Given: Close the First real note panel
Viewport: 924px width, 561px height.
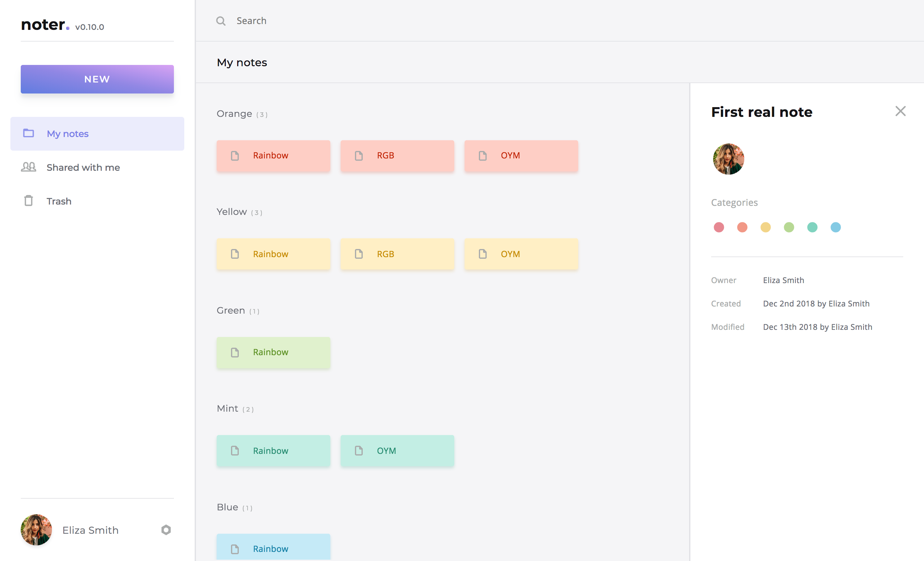Looking at the screenshot, I should click(x=900, y=111).
